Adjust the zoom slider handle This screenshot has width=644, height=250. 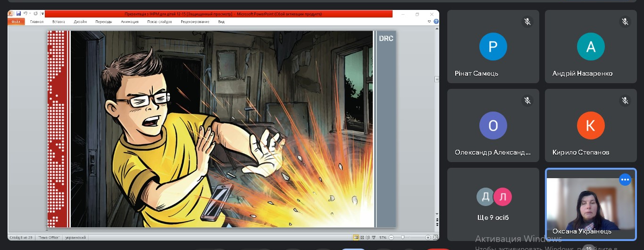pyautogui.click(x=403, y=237)
